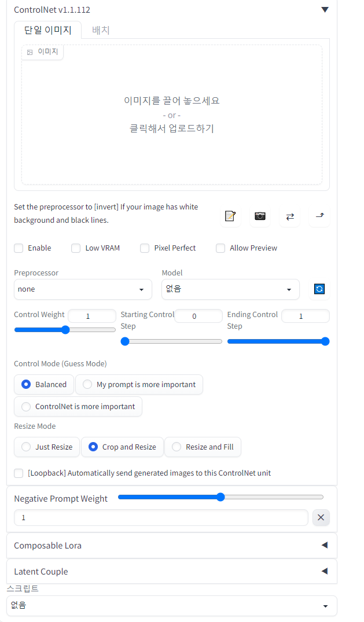Viewport: 364px width, 622px height.
Task: Refresh the ControlNet model list
Action: 319,289
